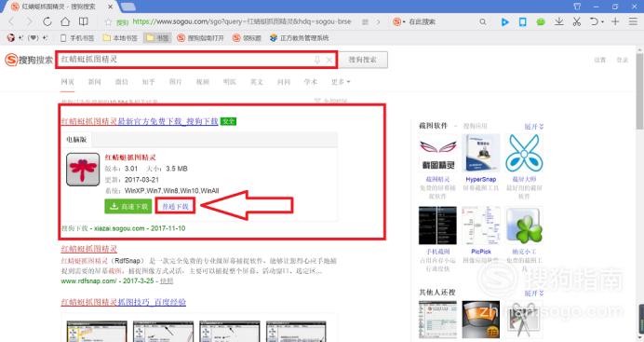Open the Sogou search engine dropdown in toolbar
The width and height of the screenshot is (644, 342).
[x=399, y=21]
